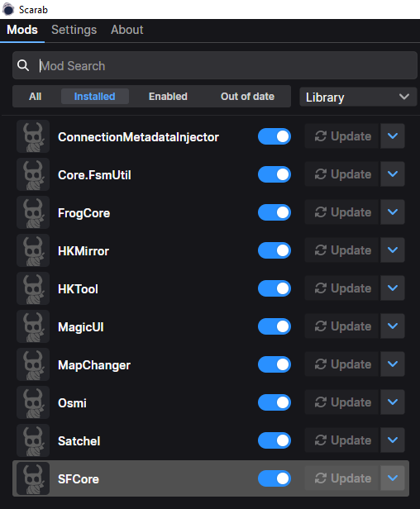Screen dimensions: 420x509
Task: Expand the SFCore row chevron
Action: (x=393, y=478)
